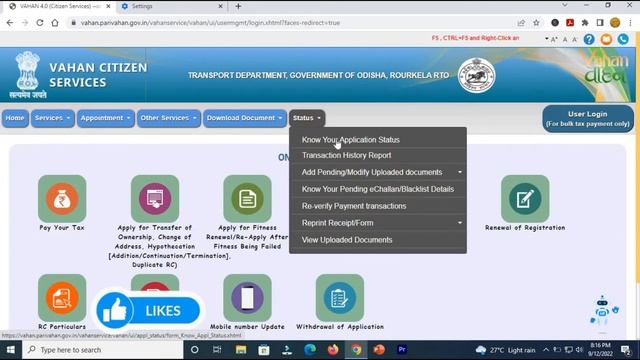Open Renewal of Registration icon
Image resolution: width=640 pixels, height=360 pixels.
525,199
